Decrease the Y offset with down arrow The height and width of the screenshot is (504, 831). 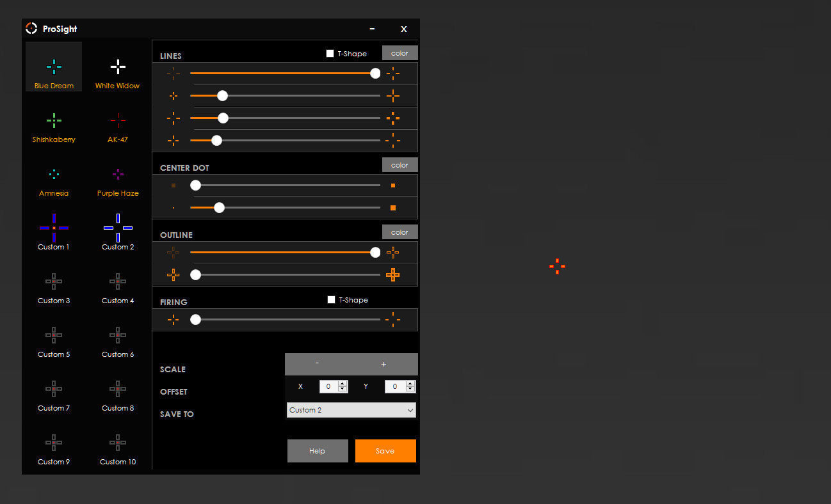pyautogui.click(x=410, y=389)
